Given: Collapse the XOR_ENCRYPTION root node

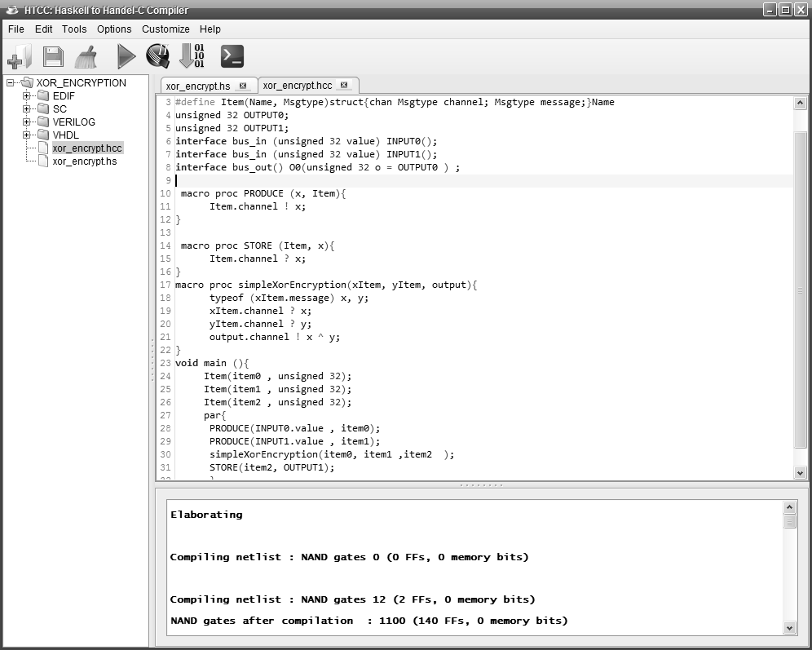Looking at the screenshot, I should pos(11,83).
